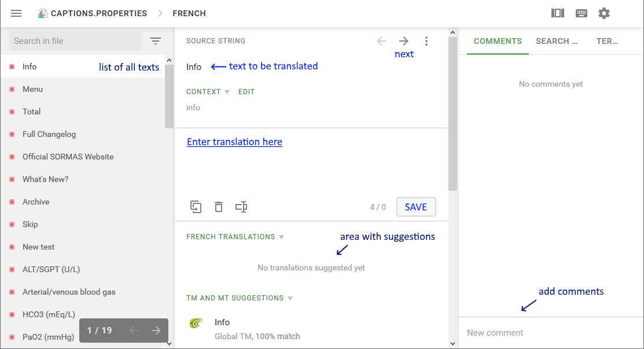The width and height of the screenshot is (644, 349).
Task: Collapse the TM AND MT SUGGESTIONS section
Action: [290, 298]
